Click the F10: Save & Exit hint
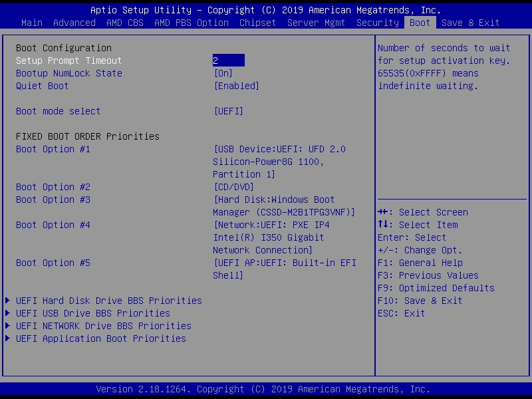Image resolution: width=532 pixels, height=399 pixels. [x=420, y=301]
